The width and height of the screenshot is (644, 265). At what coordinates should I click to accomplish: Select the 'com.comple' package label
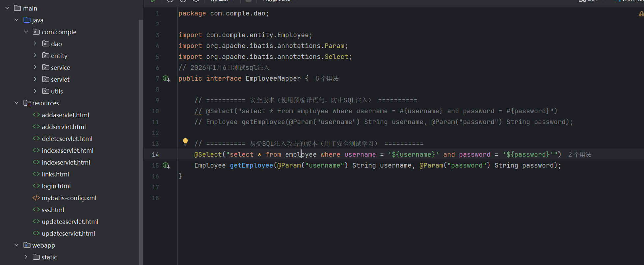point(59,32)
